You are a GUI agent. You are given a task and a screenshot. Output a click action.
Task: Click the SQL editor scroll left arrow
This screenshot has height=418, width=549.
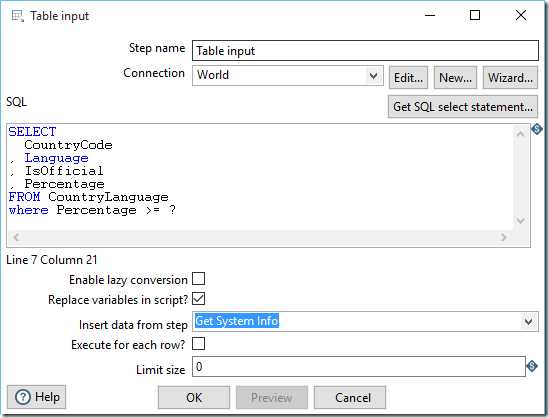click(x=16, y=237)
